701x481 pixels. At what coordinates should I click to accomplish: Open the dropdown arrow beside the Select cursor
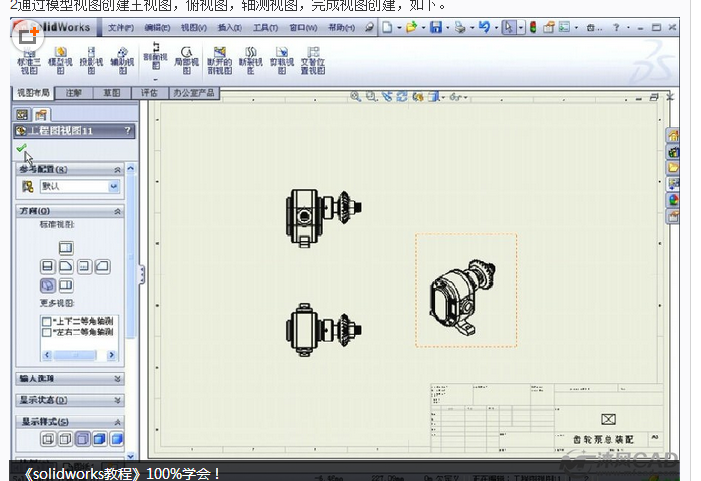click(x=521, y=28)
